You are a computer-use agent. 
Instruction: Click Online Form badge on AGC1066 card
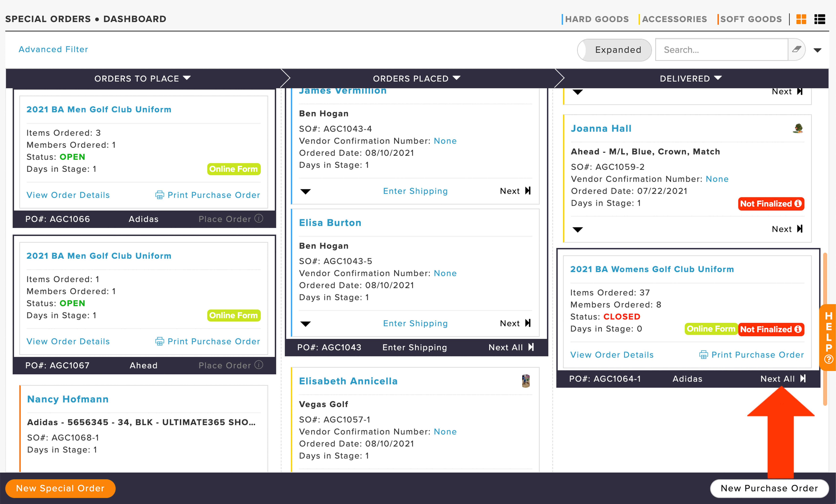coord(234,169)
